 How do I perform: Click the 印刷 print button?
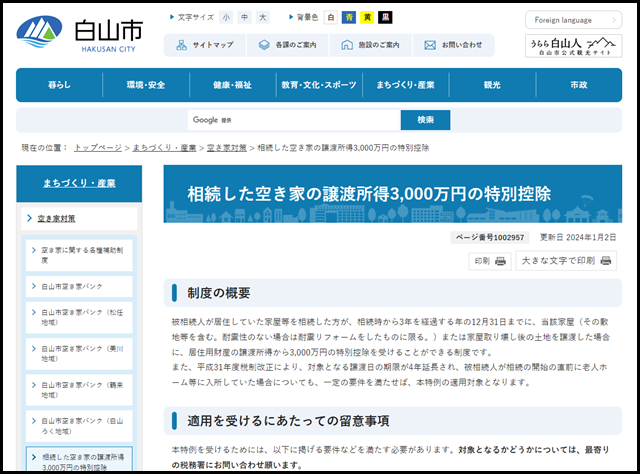pyautogui.click(x=490, y=261)
